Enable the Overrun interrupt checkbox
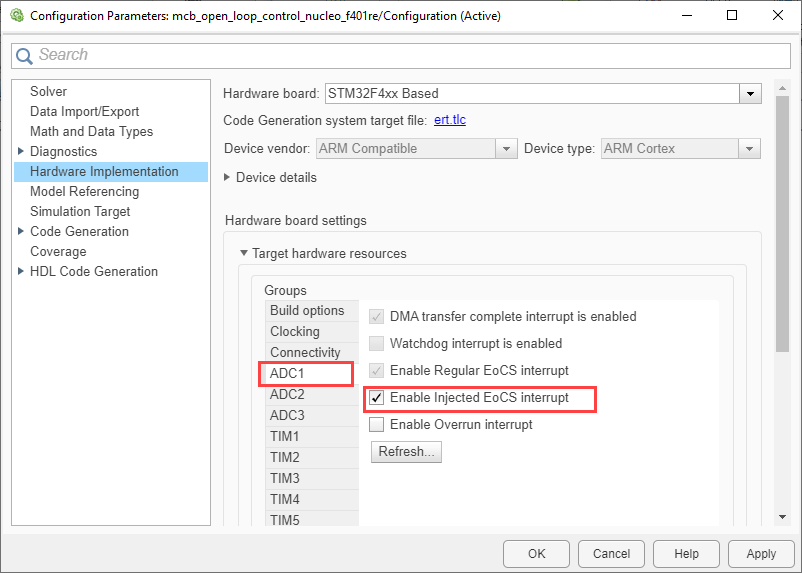Image resolution: width=802 pixels, height=573 pixels. pos(377,425)
